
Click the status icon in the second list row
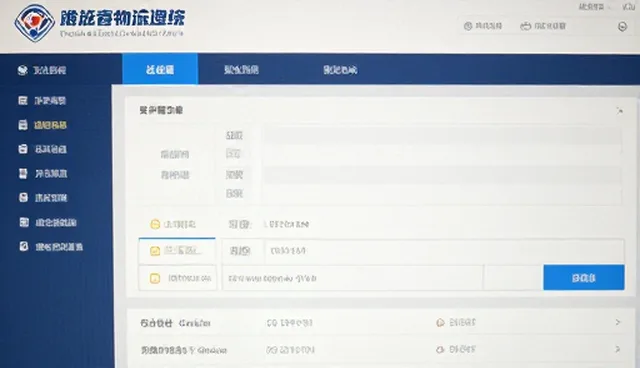[x=440, y=350]
